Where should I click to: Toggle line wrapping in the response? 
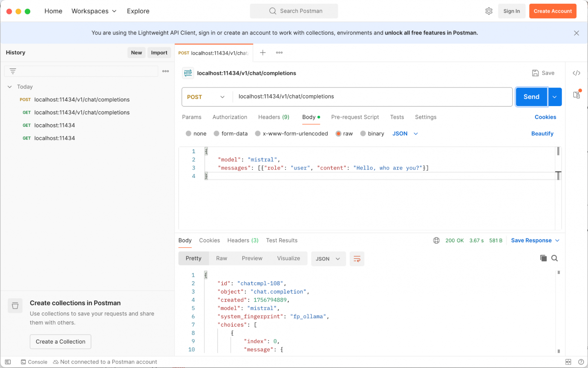point(357,259)
